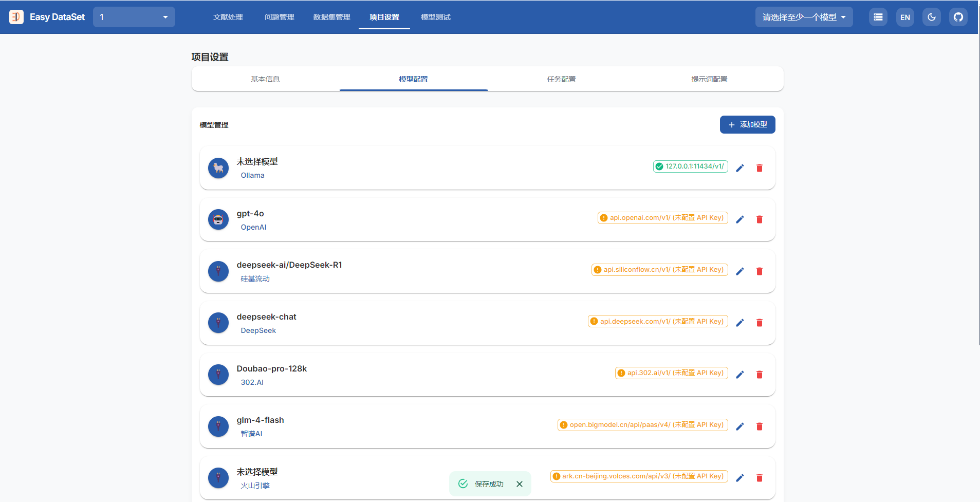The image size is (980, 502).
Task: Click the 硅基流动 provider avatar icon
Action: coord(218,271)
